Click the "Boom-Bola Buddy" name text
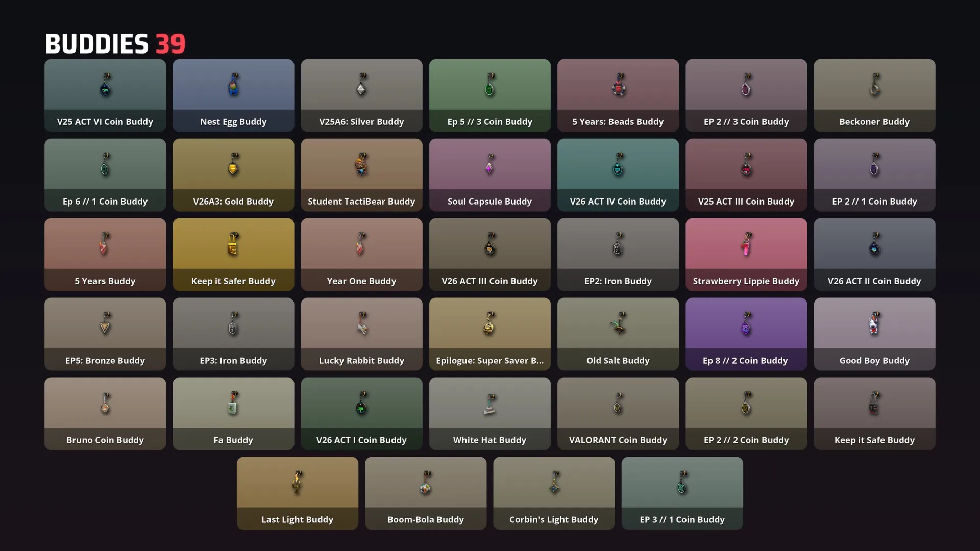The width and height of the screenshot is (980, 551). coord(426,520)
